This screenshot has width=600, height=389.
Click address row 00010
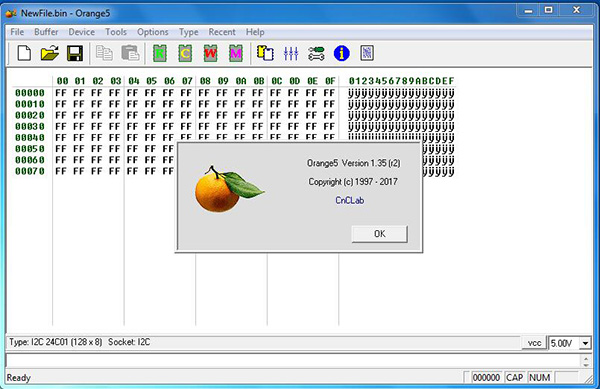tap(30, 104)
